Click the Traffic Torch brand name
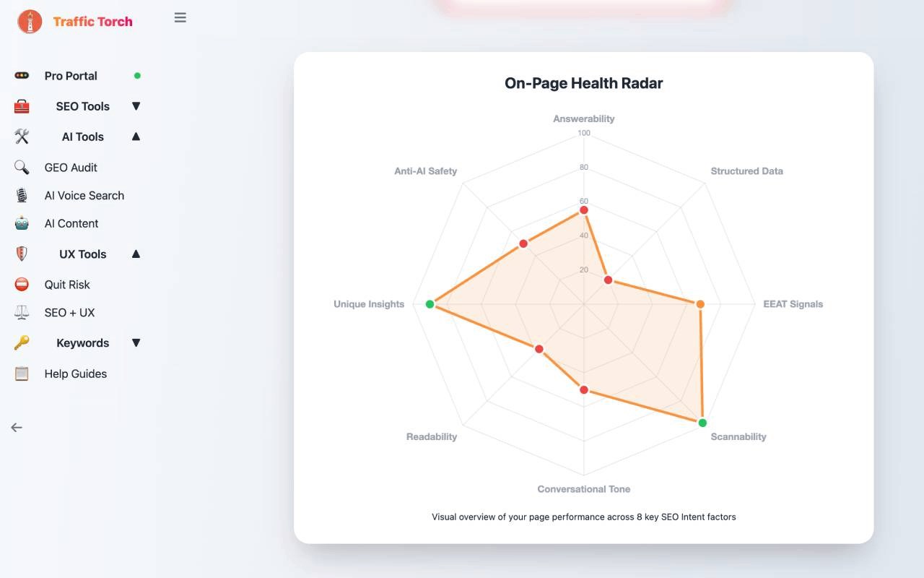Screen dimensions: 924x578 point(92,22)
